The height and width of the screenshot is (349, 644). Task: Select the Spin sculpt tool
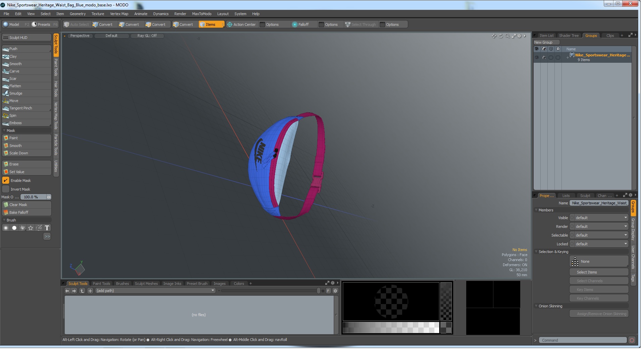click(26, 115)
